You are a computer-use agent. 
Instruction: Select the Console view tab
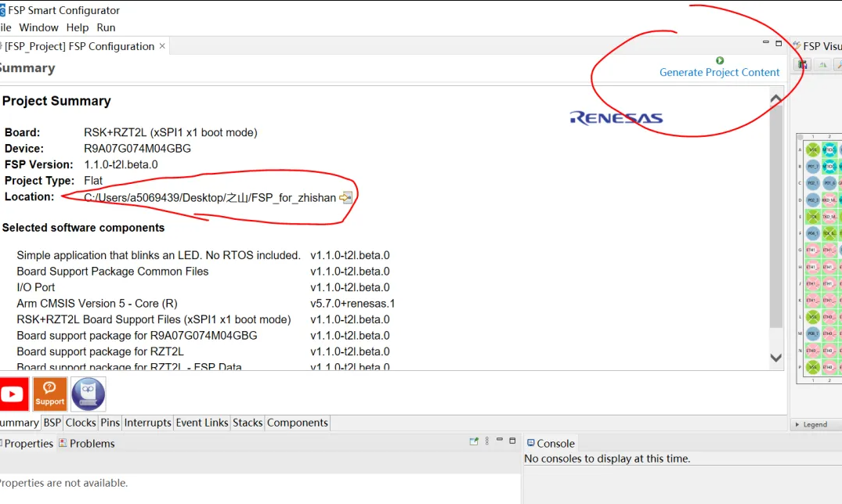pyautogui.click(x=551, y=444)
